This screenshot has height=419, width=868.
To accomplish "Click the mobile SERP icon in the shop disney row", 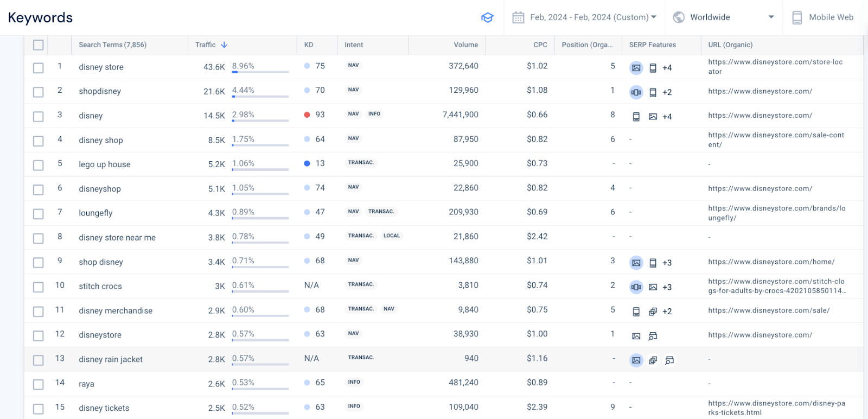I will click(x=653, y=263).
